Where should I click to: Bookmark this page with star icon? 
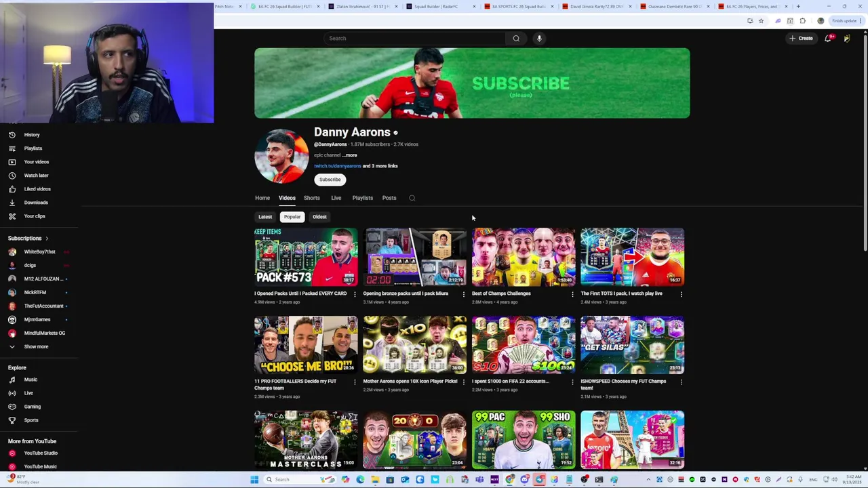[761, 21]
